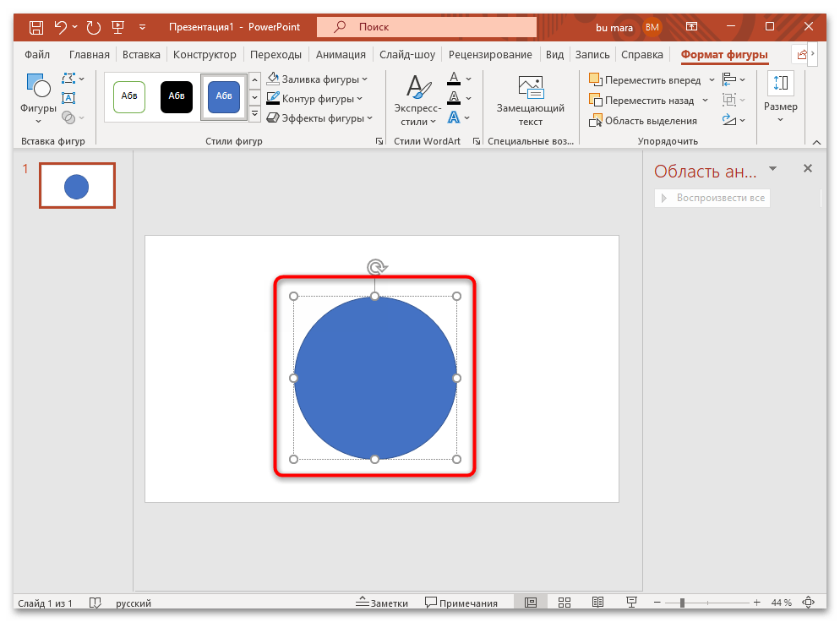Image resolution: width=840 pixels, height=622 pixels.
Task: Toggle Заметки in the status bar
Action: pos(382,603)
